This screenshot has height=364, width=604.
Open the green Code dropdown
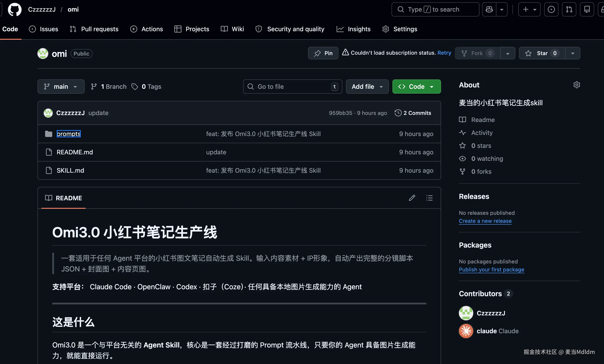tap(416, 87)
